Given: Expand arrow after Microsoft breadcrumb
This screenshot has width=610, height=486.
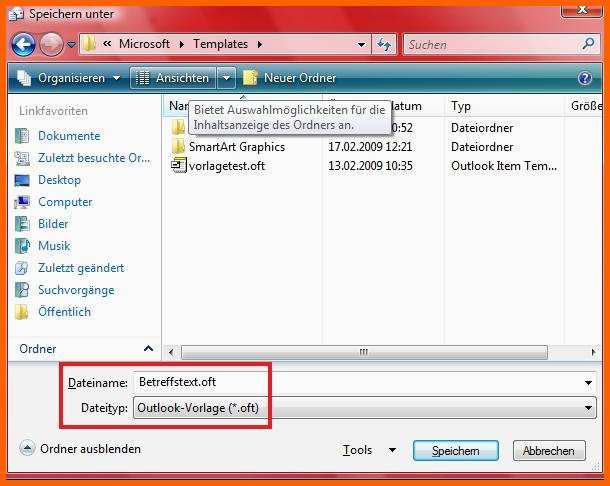Looking at the screenshot, I should coord(182,44).
